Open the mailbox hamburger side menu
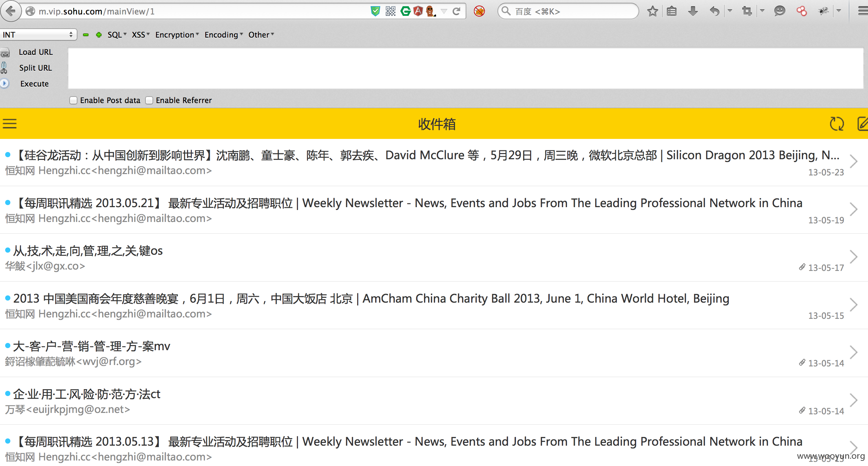 tap(10, 124)
